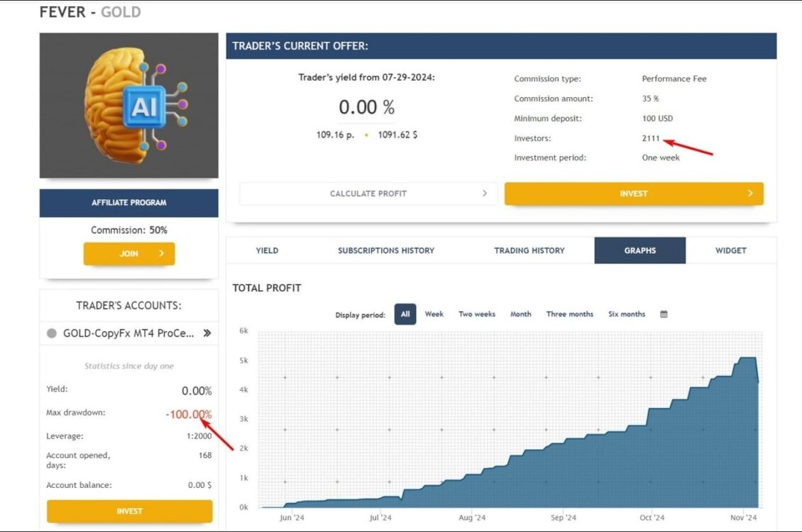This screenshot has width=802, height=532.
Task: Click the FEVER - GOLD page title
Action: (90, 12)
